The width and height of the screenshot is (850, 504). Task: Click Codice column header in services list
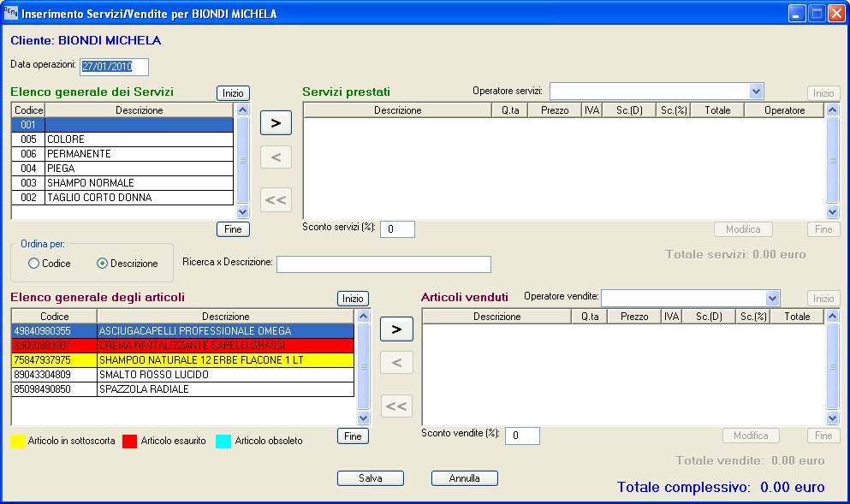coord(28,110)
